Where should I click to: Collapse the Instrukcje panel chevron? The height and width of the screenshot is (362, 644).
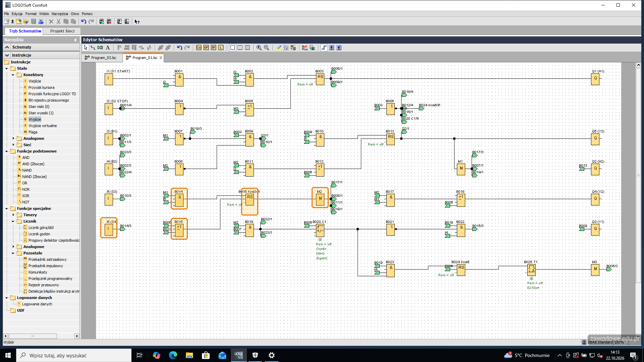click(x=7, y=55)
